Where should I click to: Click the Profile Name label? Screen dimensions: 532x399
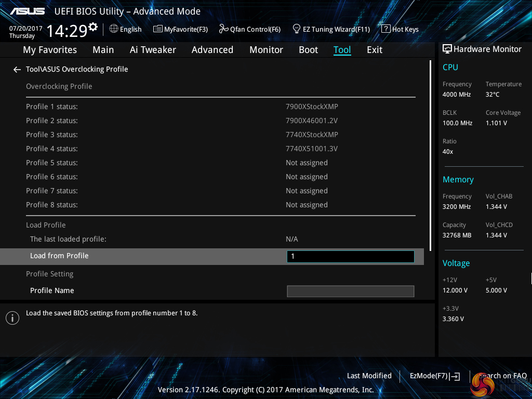[x=52, y=291]
